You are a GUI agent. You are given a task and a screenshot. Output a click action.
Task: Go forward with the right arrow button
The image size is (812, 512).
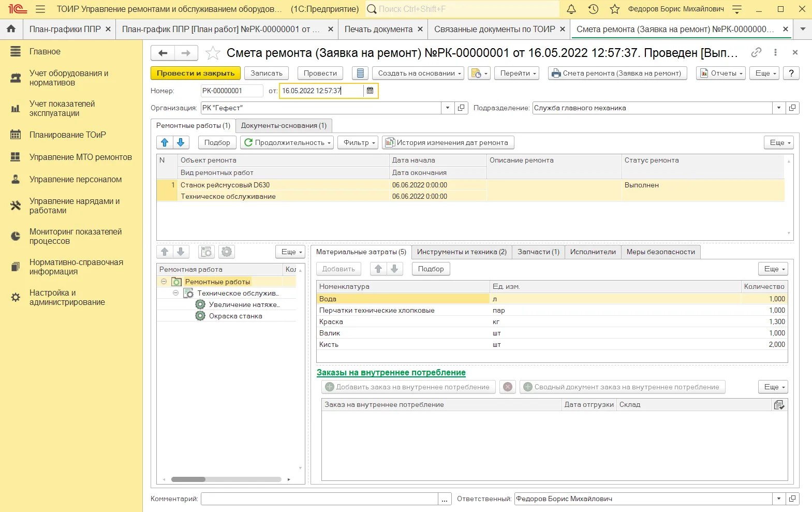point(186,53)
